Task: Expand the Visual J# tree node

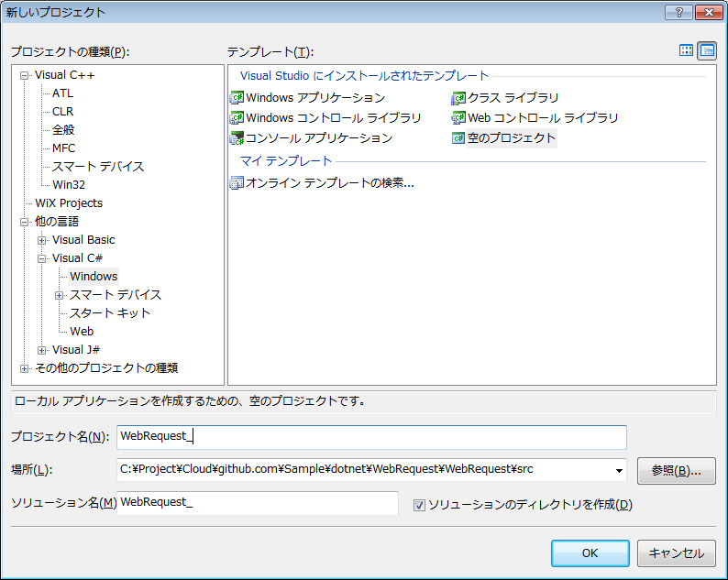Action: coord(42,350)
